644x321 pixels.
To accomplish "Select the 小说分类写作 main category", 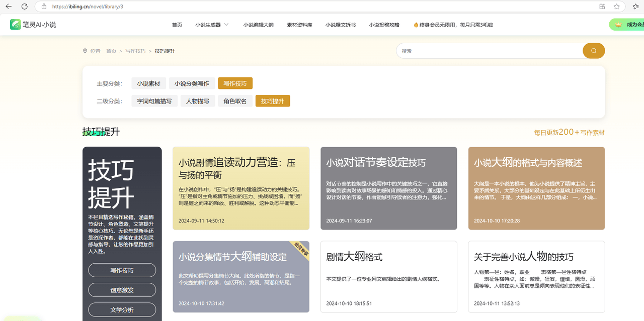I will (x=192, y=83).
